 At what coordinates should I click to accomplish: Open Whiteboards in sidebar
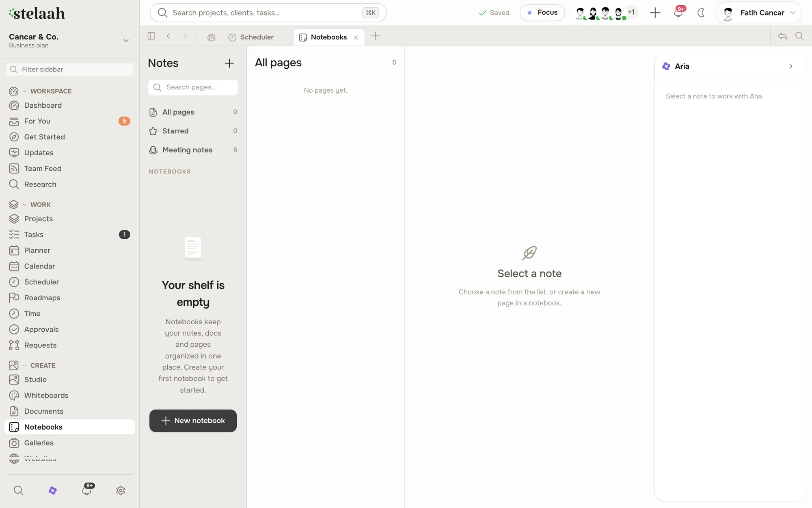pos(69,395)
